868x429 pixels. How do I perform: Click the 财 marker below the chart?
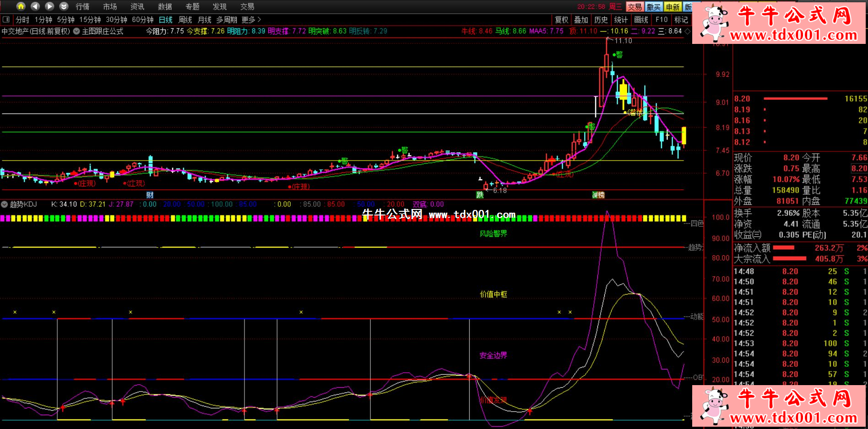coord(150,195)
